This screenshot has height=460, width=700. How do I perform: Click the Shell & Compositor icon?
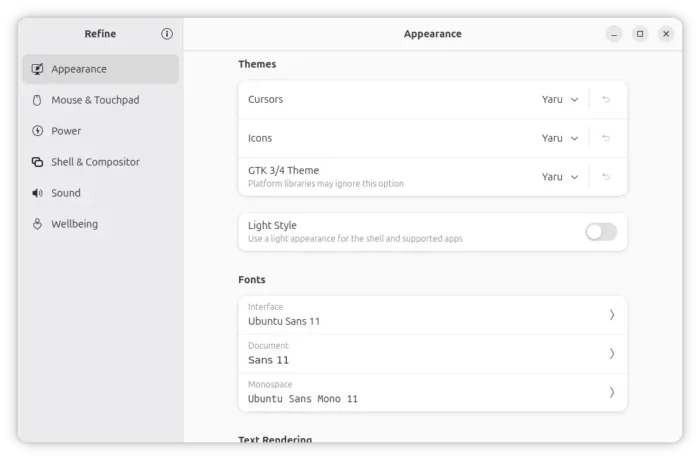tap(38, 162)
